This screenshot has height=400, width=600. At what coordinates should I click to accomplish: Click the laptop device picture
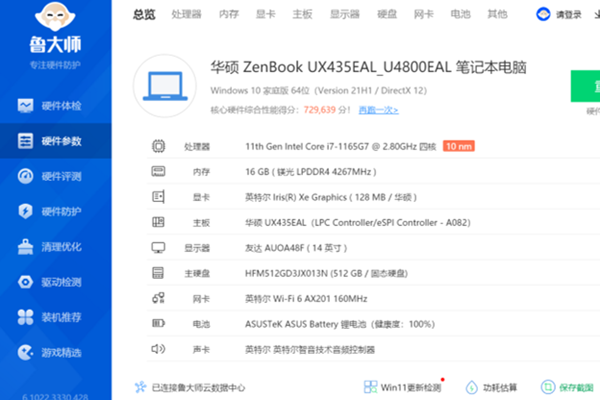[x=165, y=86]
